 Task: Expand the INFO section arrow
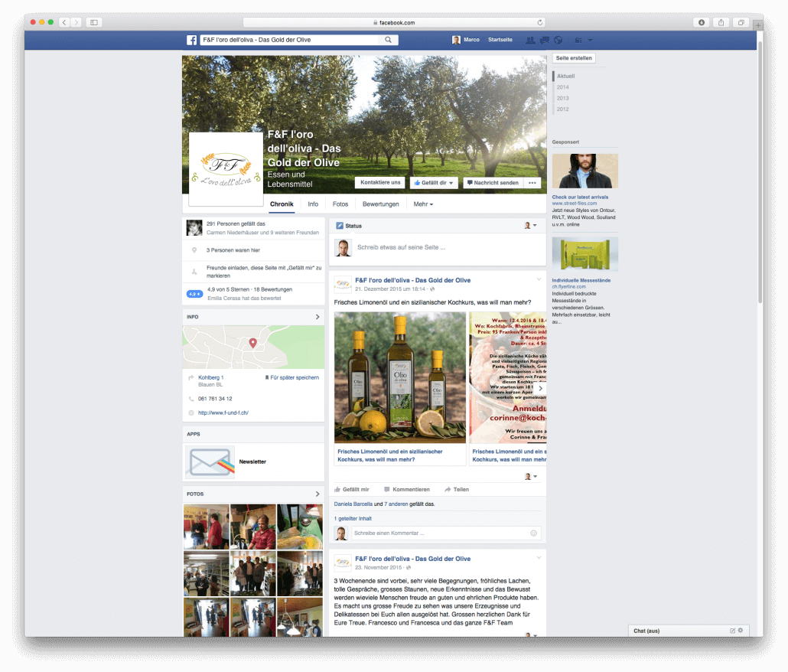(317, 317)
